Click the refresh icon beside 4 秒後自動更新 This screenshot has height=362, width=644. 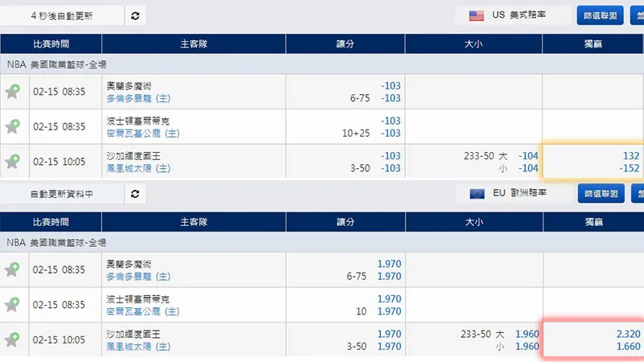[x=134, y=15]
